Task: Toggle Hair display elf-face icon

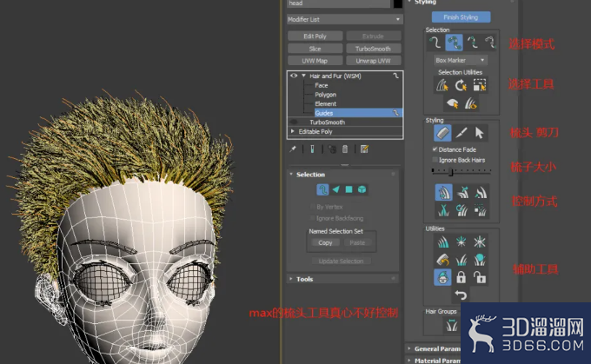Action: (442, 278)
